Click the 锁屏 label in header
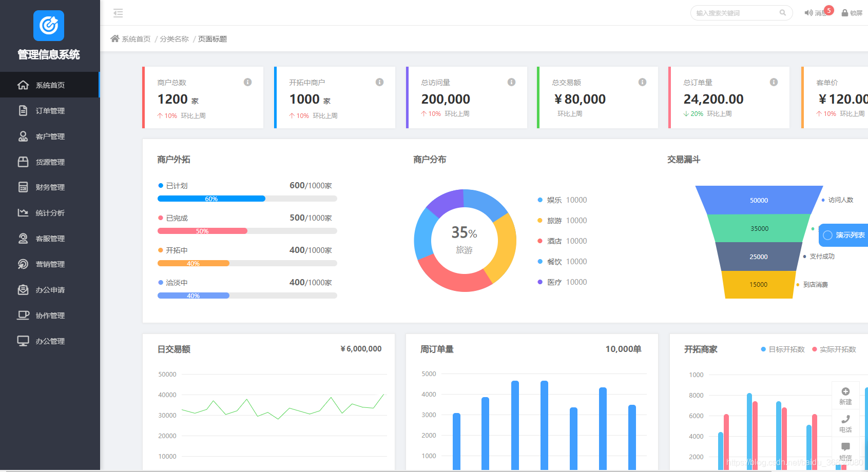The width and height of the screenshot is (868, 472). (856, 13)
